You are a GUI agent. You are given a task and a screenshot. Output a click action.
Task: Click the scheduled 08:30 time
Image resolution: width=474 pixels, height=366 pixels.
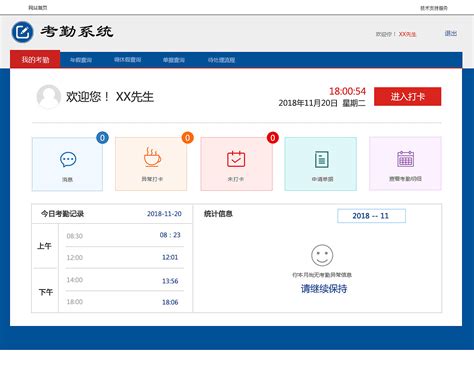[x=75, y=236]
